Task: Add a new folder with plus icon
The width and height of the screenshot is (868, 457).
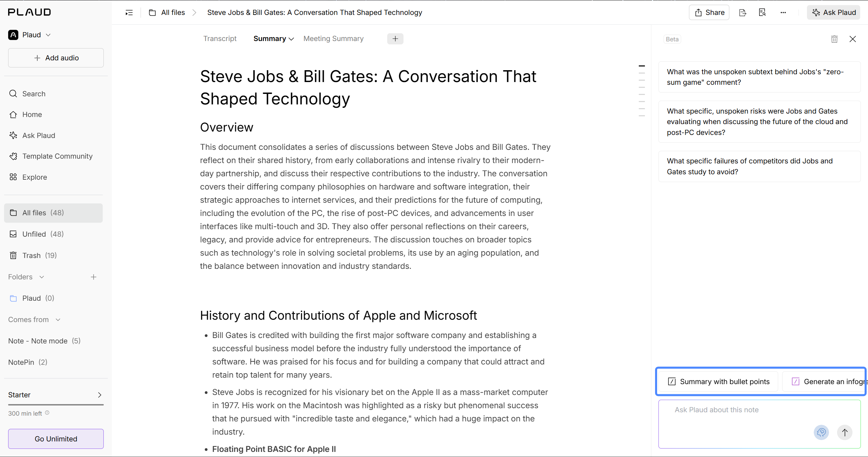Action: 94,277
